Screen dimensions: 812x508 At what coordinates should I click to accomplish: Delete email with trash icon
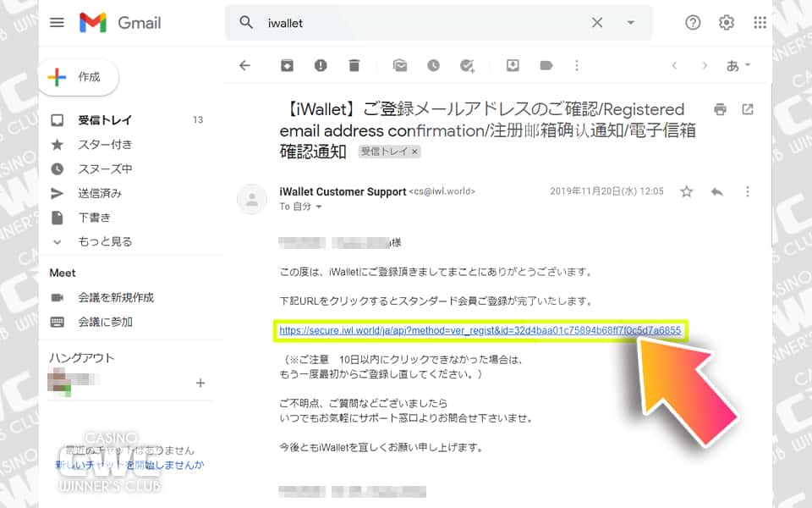[354, 65]
